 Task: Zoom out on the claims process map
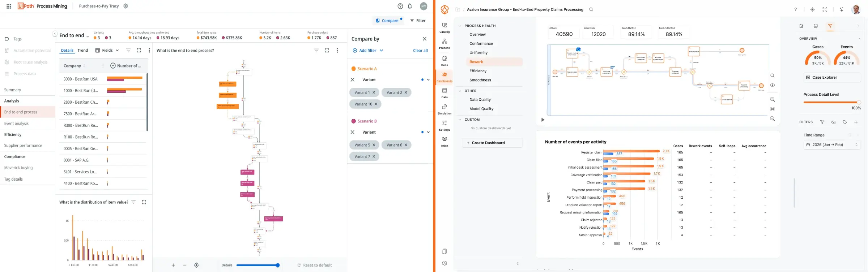click(773, 119)
